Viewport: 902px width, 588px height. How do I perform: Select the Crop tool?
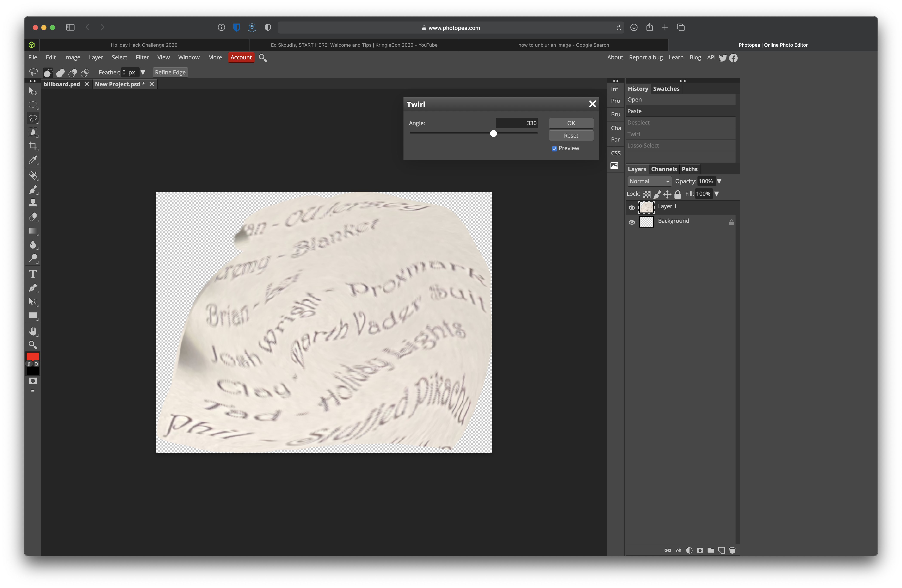33,146
